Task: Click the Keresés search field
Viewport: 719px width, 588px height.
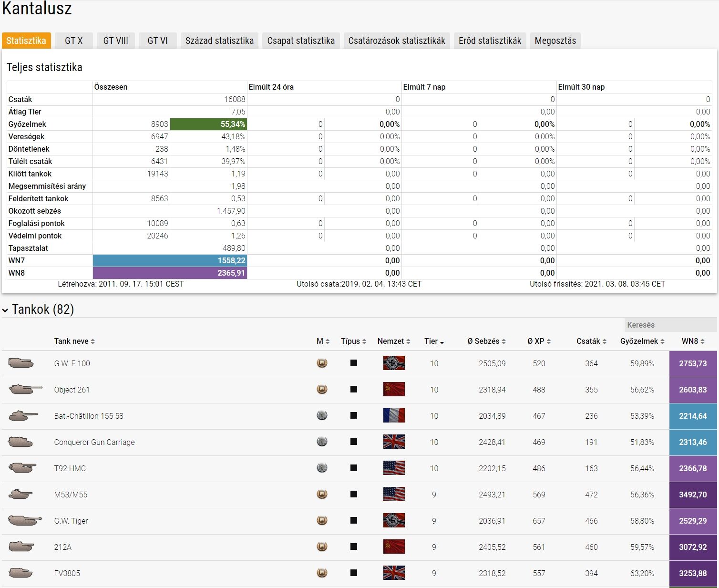Action: click(670, 325)
